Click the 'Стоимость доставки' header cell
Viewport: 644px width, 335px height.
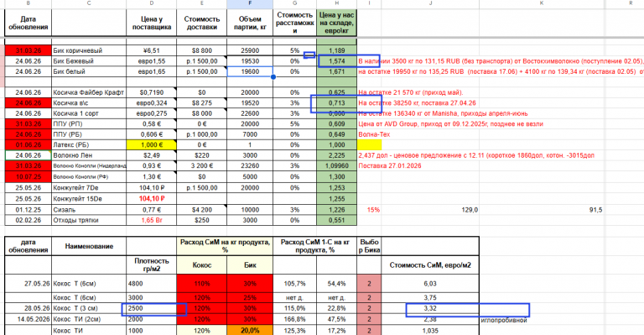201,23
